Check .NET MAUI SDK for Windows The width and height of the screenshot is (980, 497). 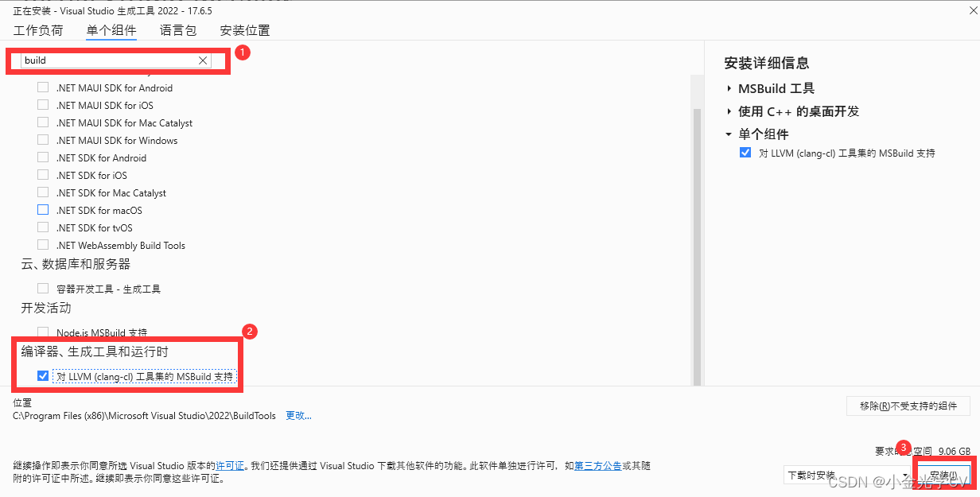pos(43,141)
